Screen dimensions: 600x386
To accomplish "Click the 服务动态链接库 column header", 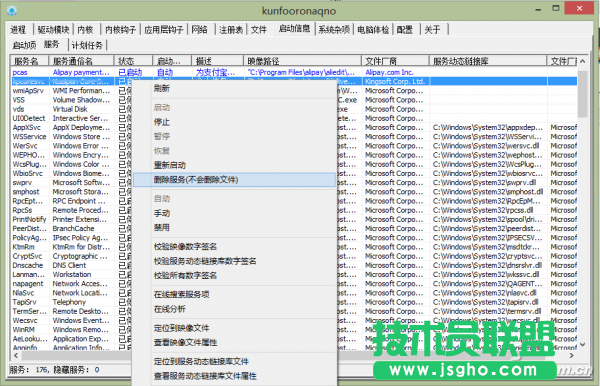I will coord(488,61).
